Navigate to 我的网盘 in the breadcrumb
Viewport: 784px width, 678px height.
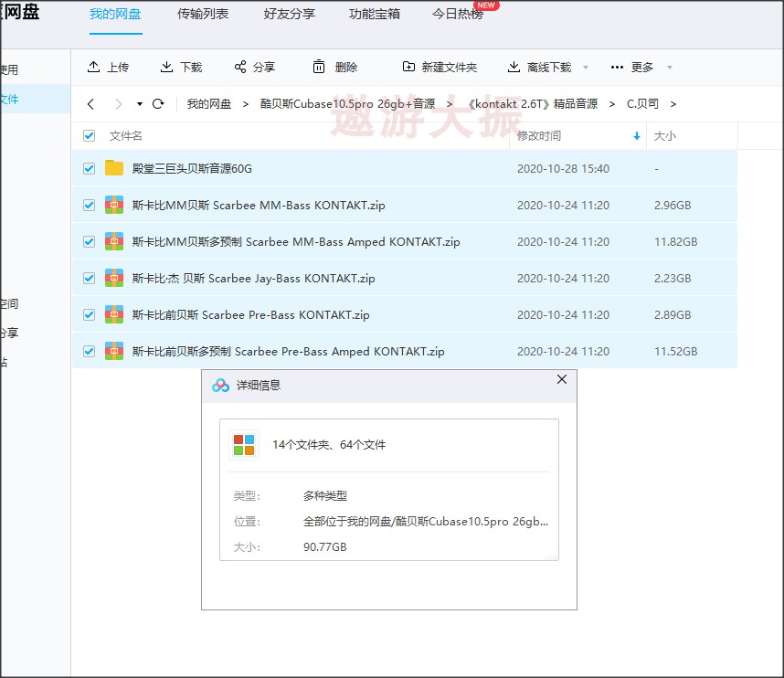click(209, 104)
